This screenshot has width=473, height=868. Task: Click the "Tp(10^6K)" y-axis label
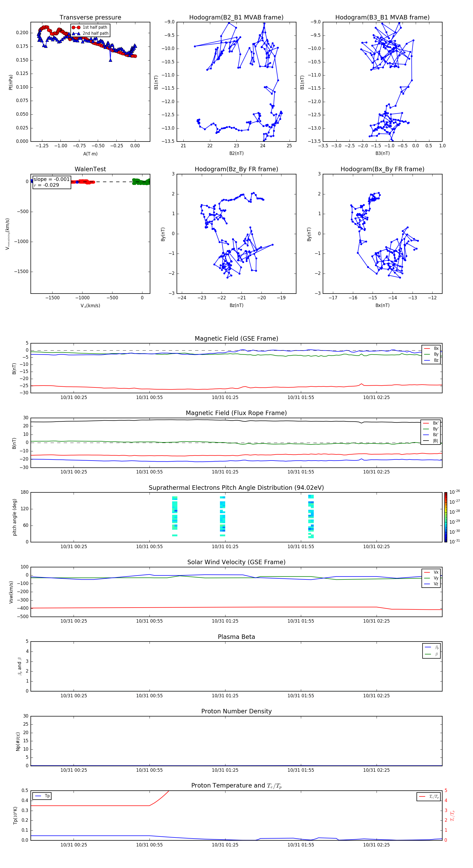15,815
